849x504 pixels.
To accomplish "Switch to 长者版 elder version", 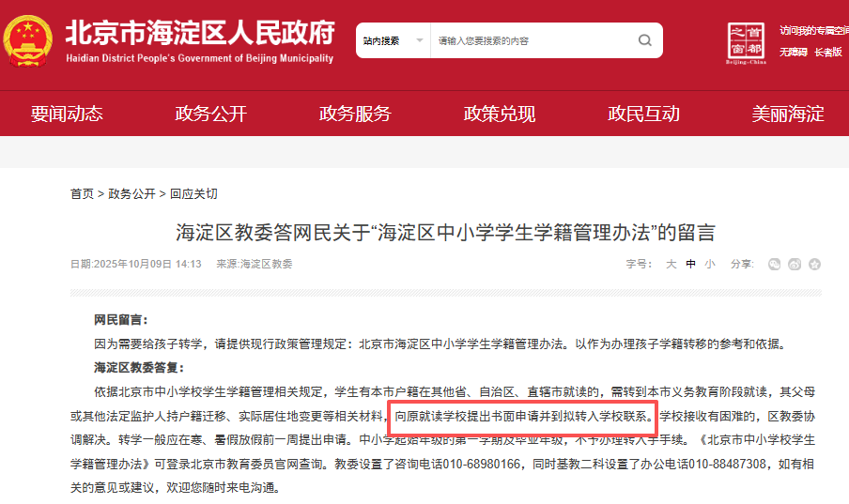I will 828,52.
